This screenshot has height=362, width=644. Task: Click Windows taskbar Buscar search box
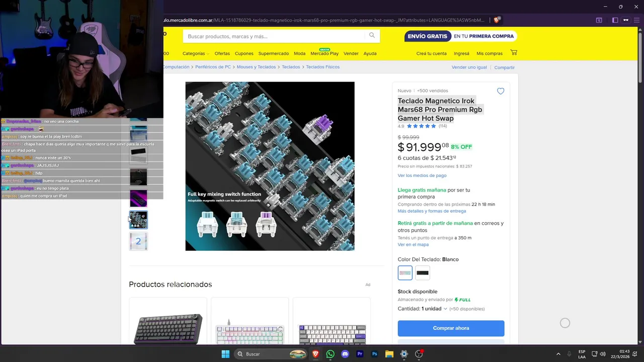(x=271, y=354)
